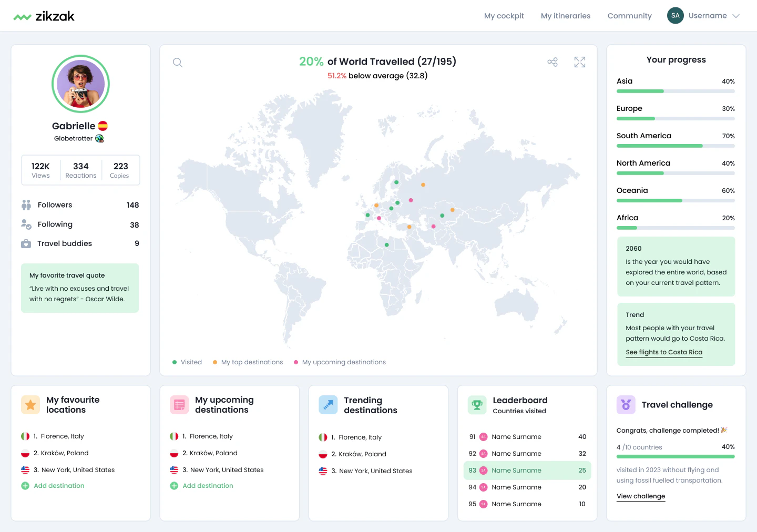Click 122K Views stat

40,170
